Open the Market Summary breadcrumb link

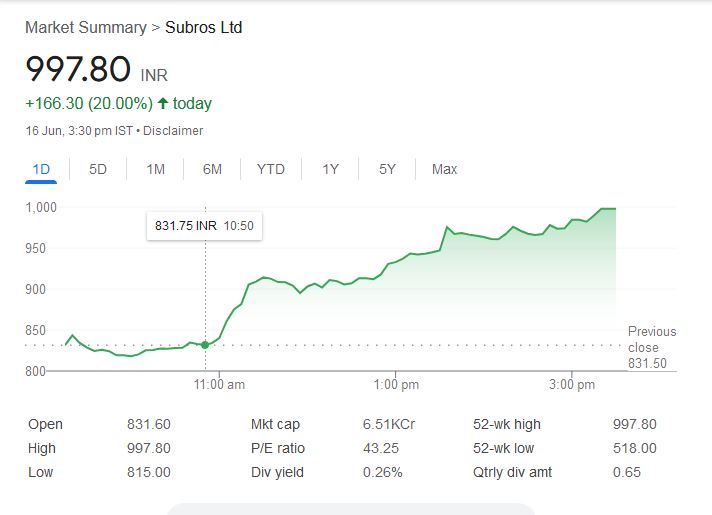[x=86, y=28]
